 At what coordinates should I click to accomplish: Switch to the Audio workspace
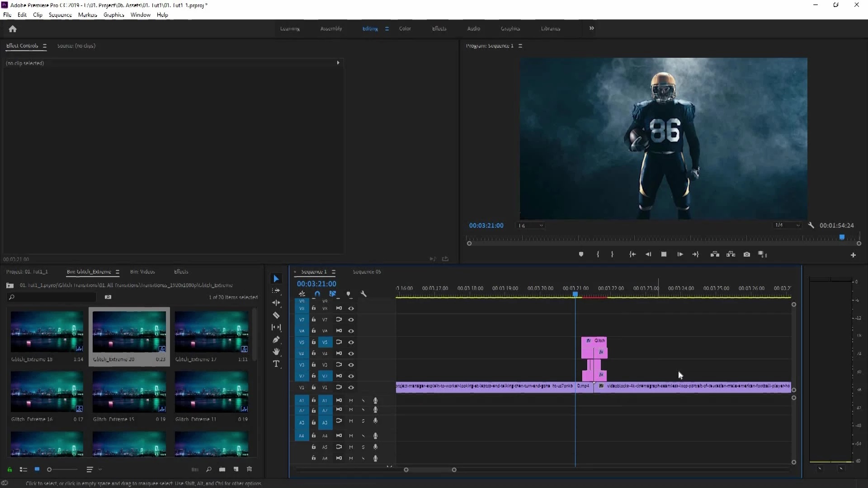coord(473,28)
